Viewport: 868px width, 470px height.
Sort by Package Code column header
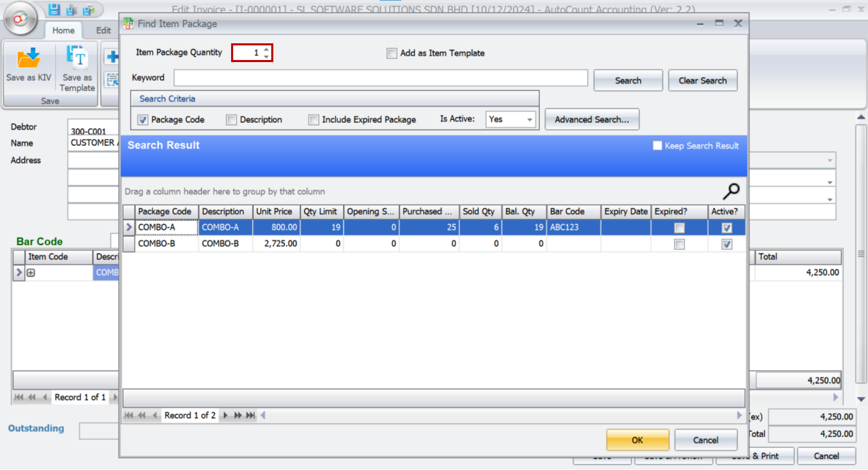[166, 212]
